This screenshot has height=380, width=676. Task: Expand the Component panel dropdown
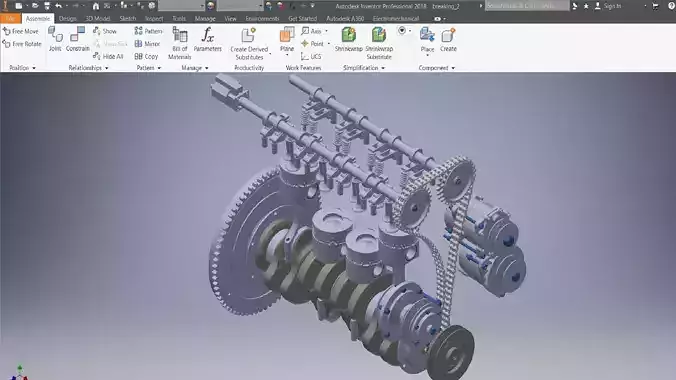tap(453, 68)
